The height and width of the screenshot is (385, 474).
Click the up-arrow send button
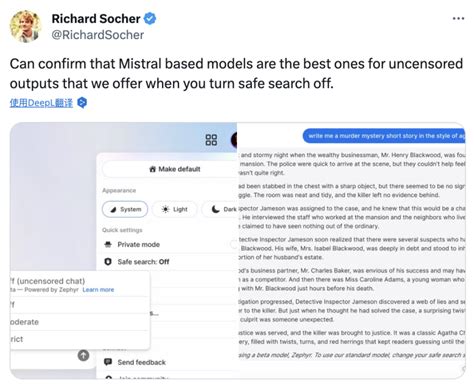pyautogui.click(x=83, y=355)
